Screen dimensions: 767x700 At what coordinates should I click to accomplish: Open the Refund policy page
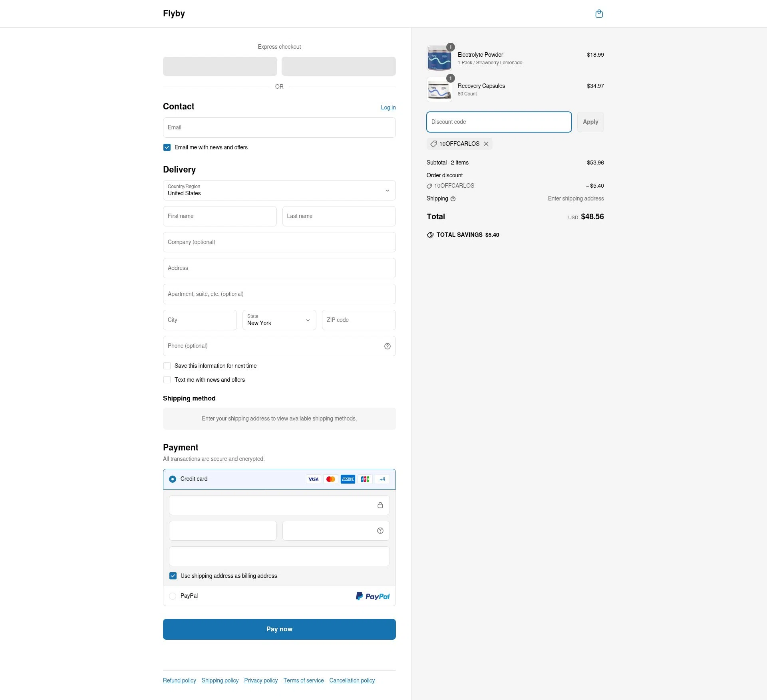click(x=179, y=680)
